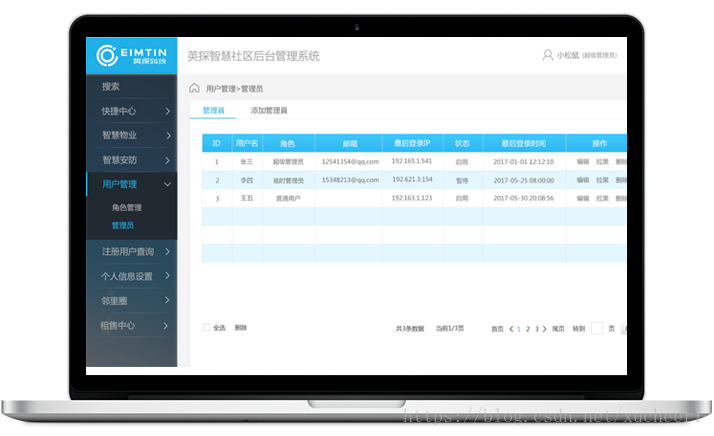
Task: Click the 转到 page number input box
Action: (597, 328)
